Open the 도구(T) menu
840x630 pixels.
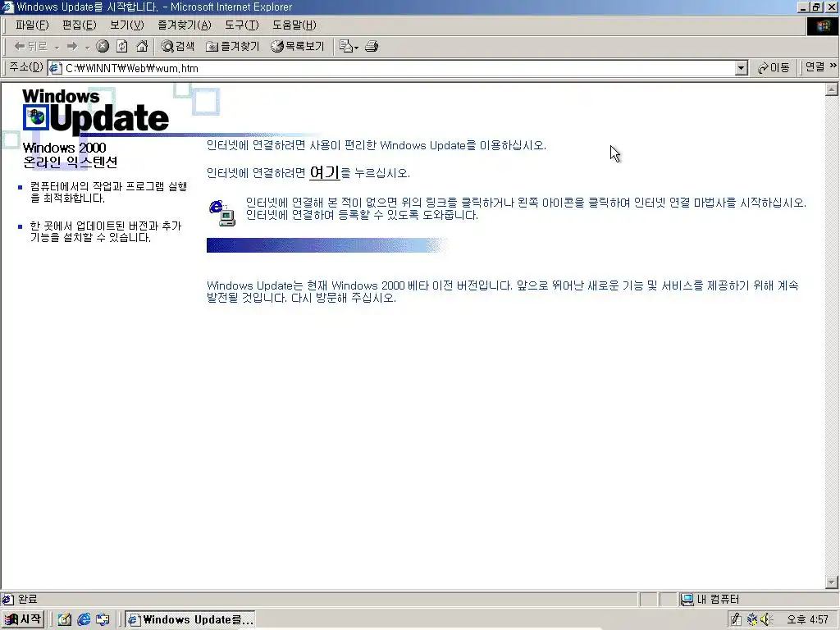pyautogui.click(x=242, y=25)
